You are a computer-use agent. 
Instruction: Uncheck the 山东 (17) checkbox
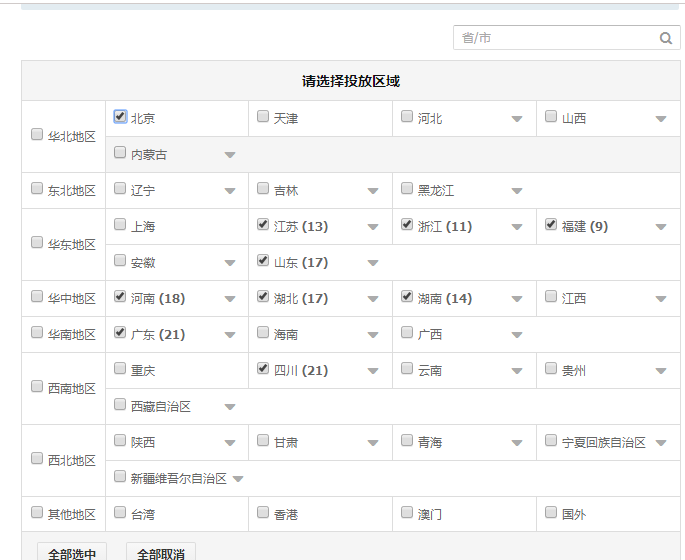click(263, 260)
